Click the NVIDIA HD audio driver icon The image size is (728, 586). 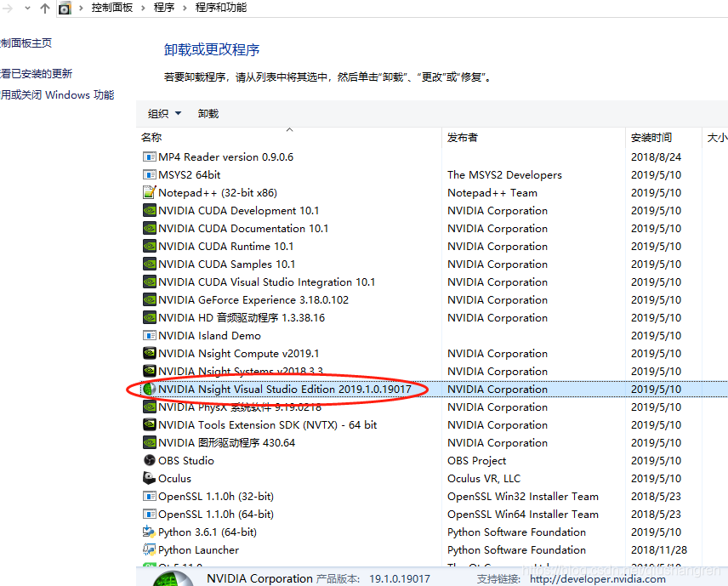pyautogui.click(x=149, y=317)
